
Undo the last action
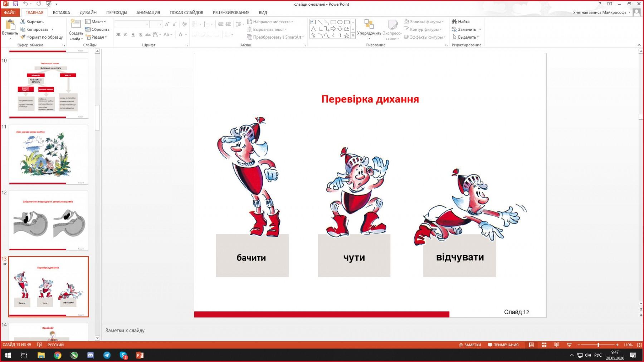[x=25, y=4]
